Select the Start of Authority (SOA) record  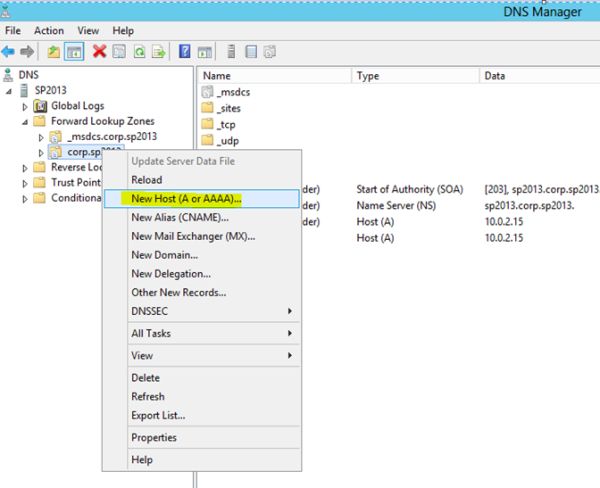tap(409, 189)
